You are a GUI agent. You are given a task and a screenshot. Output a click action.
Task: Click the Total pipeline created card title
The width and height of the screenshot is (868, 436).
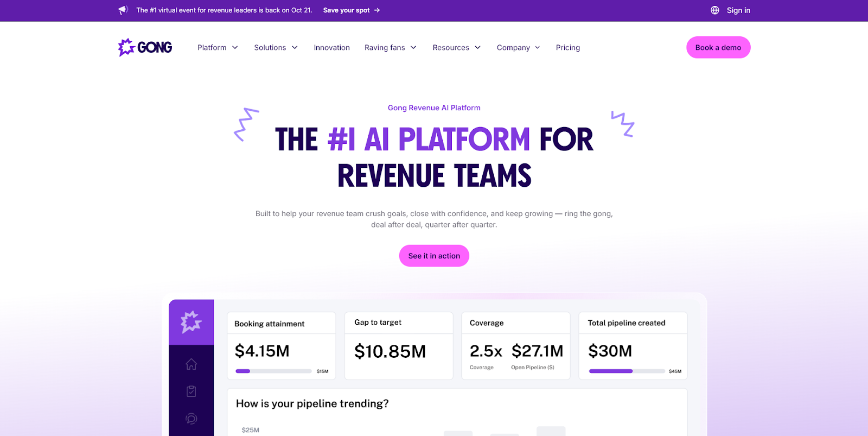coord(627,323)
